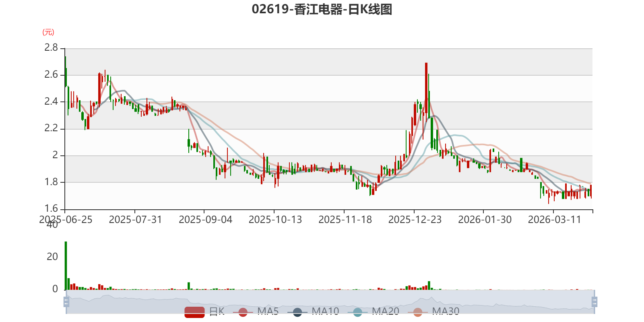The height and width of the screenshot is (322, 644).
Task: Select the 2025-12-23 date label
Action: (415, 220)
